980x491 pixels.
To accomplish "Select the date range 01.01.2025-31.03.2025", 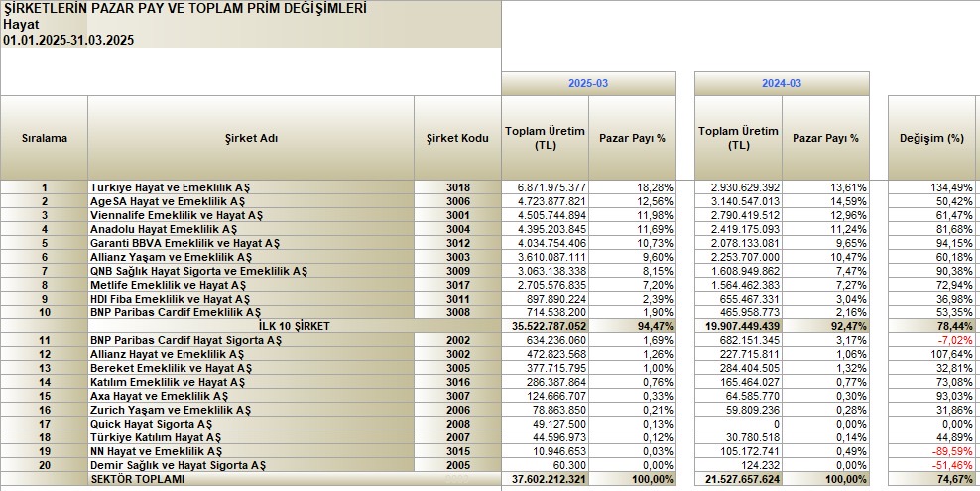I will [x=68, y=40].
